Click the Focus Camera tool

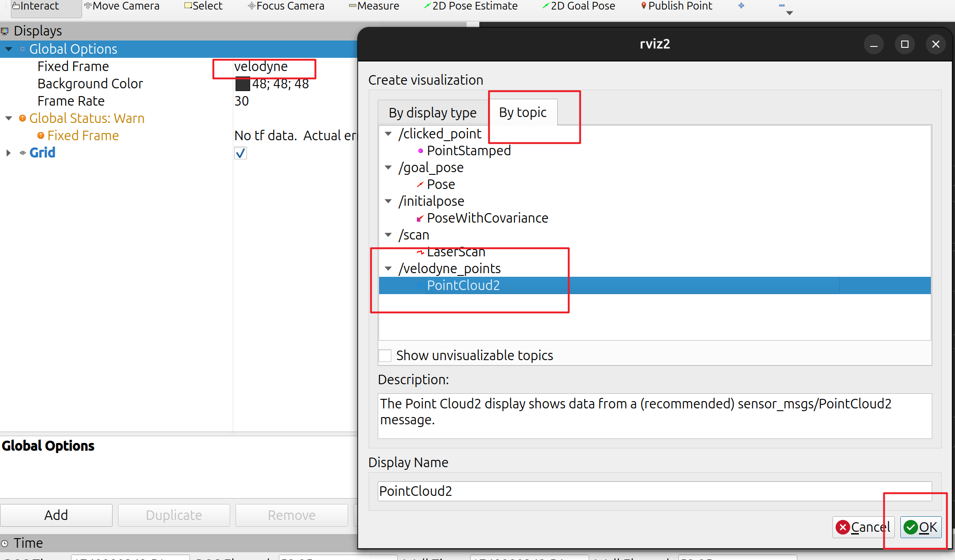(286, 6)
